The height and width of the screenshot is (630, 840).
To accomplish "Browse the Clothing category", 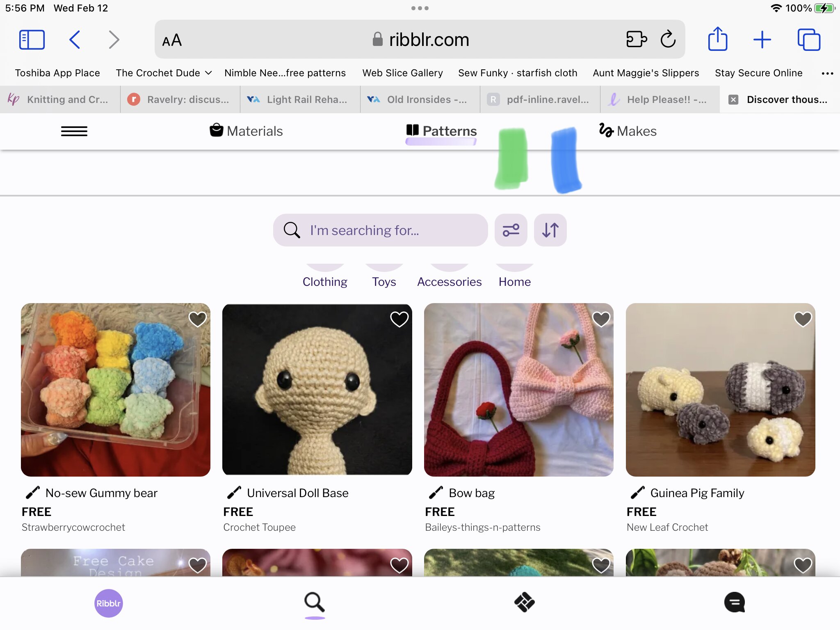I will (x=325, y=282).
